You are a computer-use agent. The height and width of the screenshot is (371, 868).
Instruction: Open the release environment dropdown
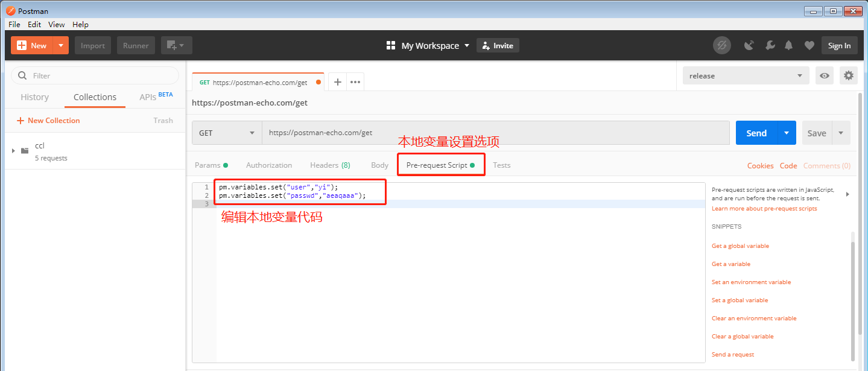(x=746, y=75)
